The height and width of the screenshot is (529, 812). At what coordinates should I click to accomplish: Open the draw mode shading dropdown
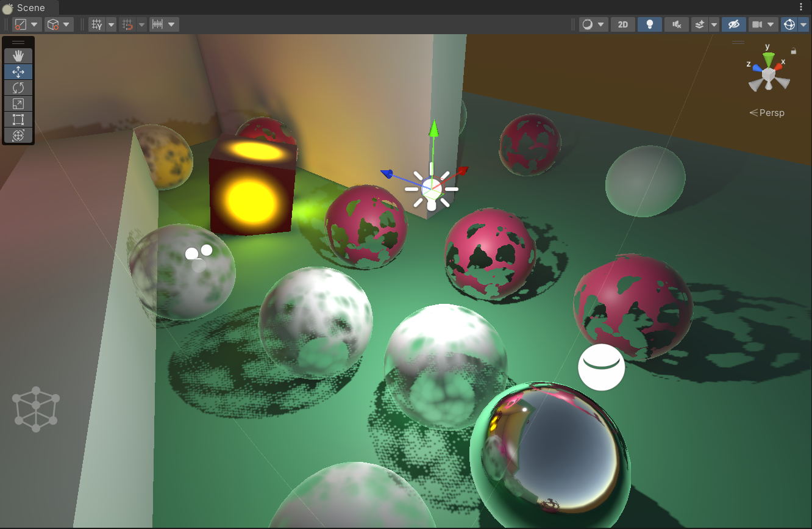(x=594, y=24)
